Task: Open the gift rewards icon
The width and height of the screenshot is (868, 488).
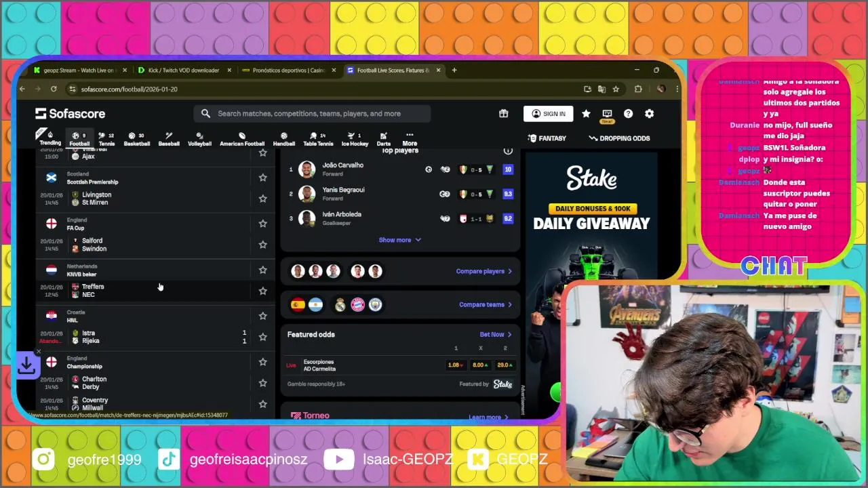Action: point(503,114)
